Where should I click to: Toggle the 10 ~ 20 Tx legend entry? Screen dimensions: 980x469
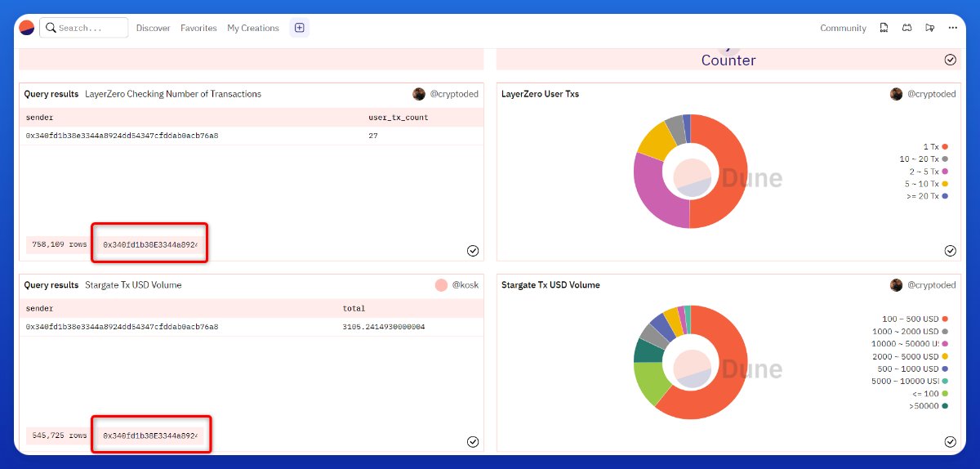924,159
